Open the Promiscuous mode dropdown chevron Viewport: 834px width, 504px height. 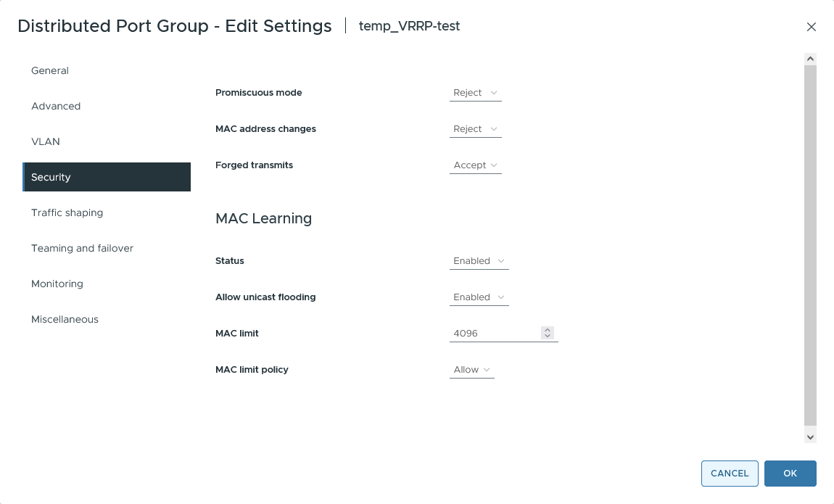click(x=494, y=93)
